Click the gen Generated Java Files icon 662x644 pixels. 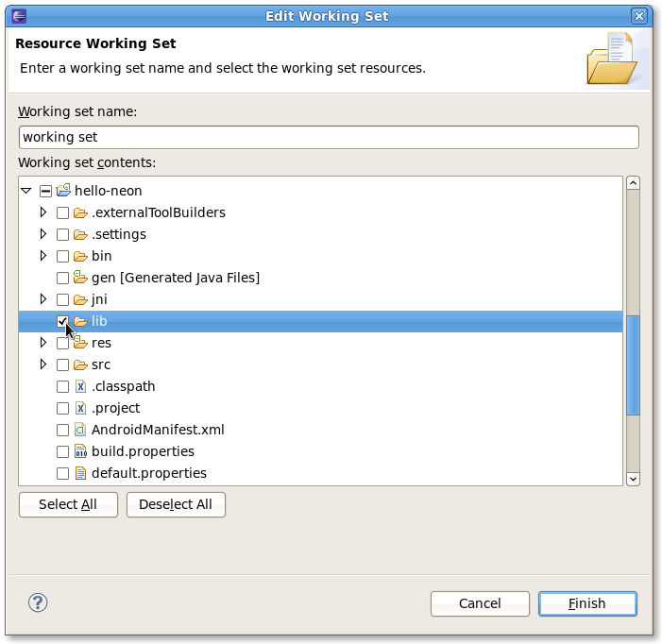coord(80,278)
